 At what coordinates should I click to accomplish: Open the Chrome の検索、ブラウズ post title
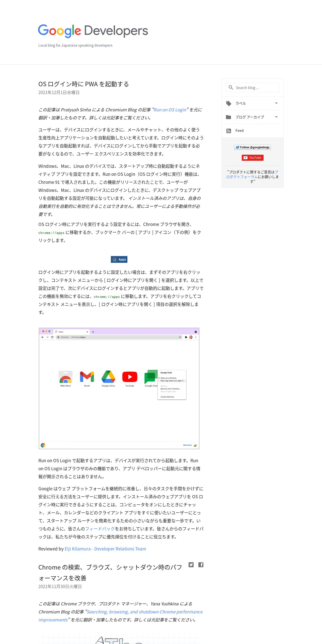[x=110, y=573]
